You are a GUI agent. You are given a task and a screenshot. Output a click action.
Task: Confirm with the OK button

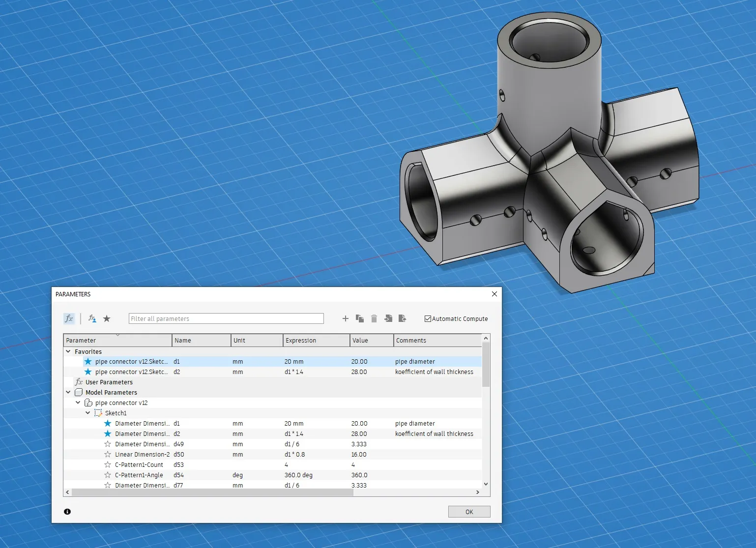tap(469, 512)
